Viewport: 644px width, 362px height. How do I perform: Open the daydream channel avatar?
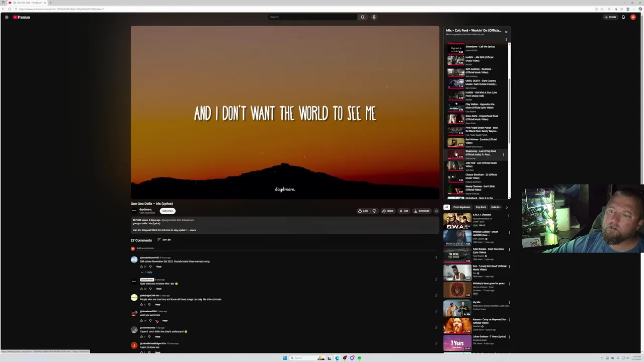(134, 211)
